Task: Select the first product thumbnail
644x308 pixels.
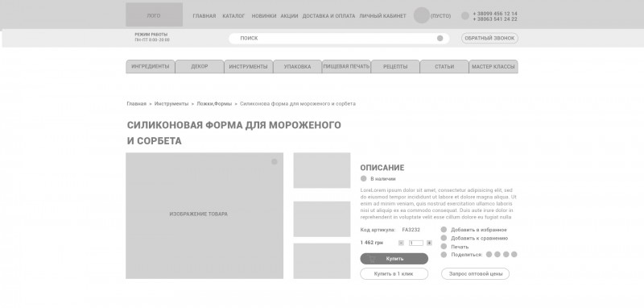Action: click(x=322, y=170)
